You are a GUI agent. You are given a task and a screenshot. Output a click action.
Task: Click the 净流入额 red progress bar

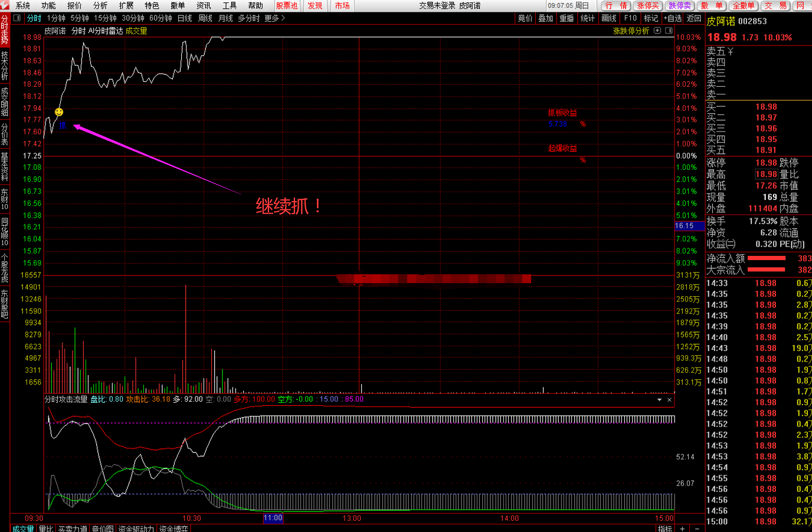click(x=767, y=258)
